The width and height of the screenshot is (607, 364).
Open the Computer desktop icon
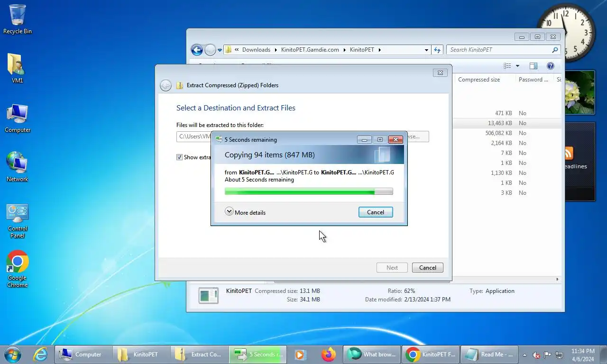tap(18, 118)
